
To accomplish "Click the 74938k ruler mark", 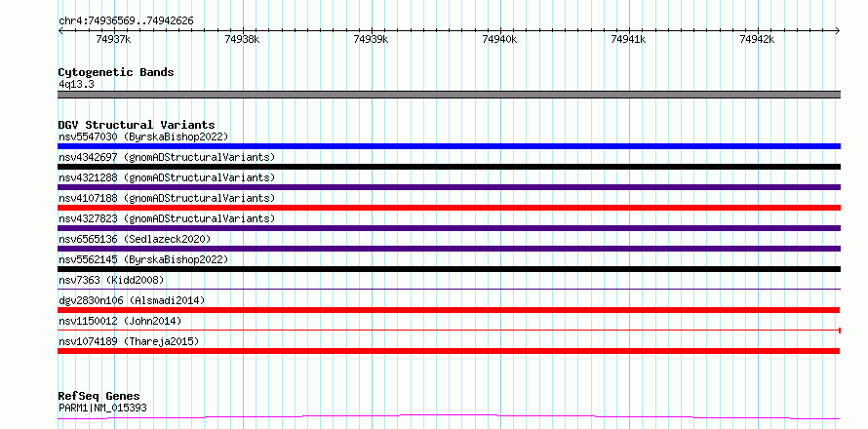I will point(243,39).
